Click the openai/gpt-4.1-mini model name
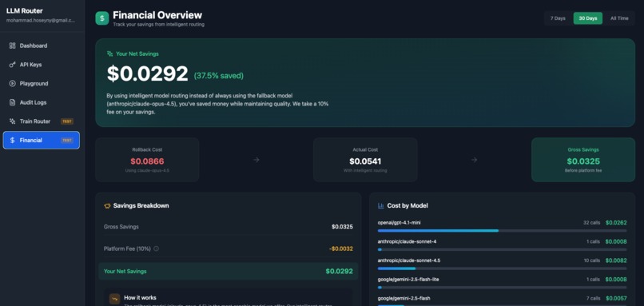 tap(399, 223)
